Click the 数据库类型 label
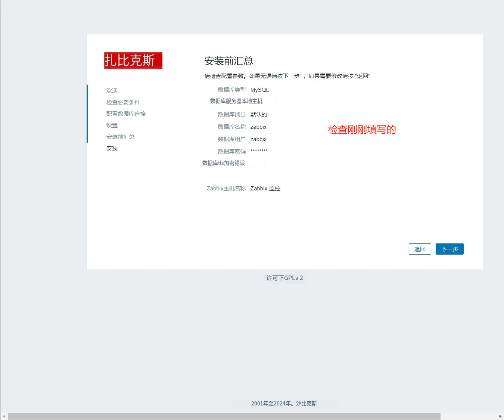 click(x=232, y=90)
